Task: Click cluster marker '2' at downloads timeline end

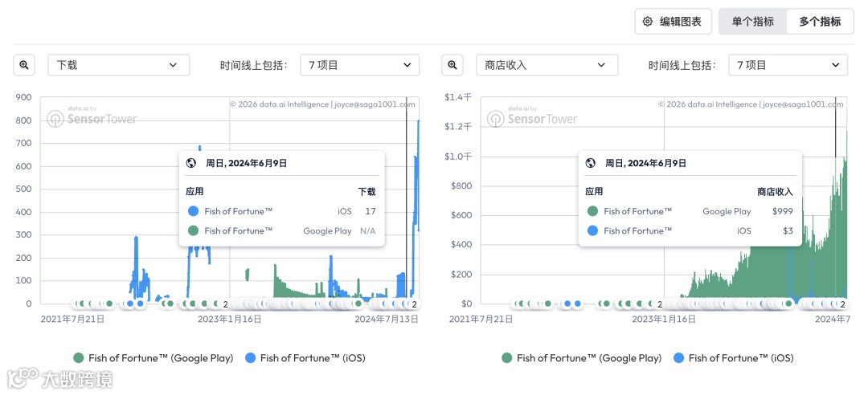Action: point(414,303)
